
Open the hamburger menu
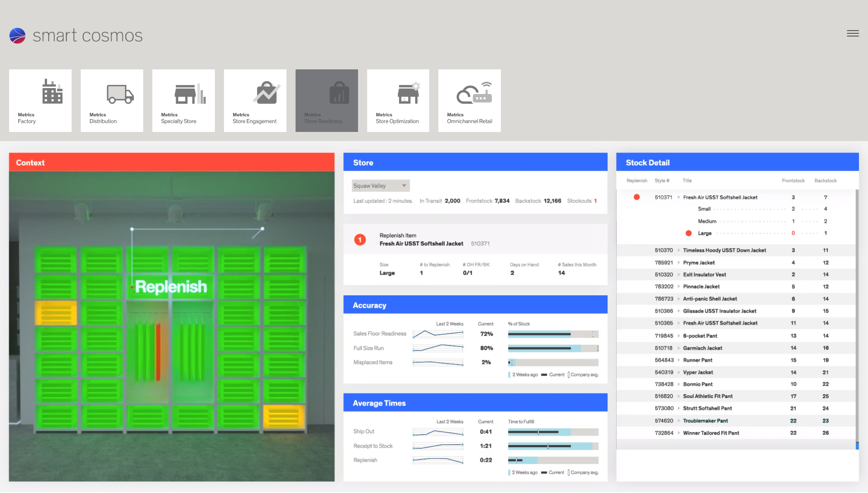tap(852, 33)
